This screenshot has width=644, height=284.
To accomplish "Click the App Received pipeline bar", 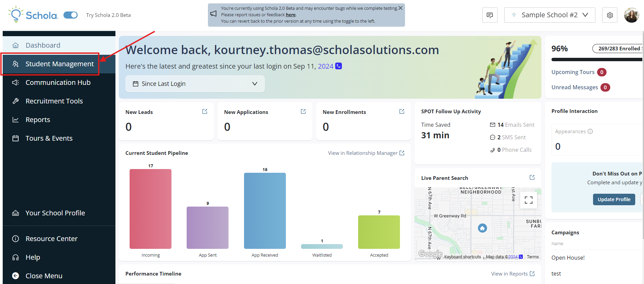I will tap(265, 211).
